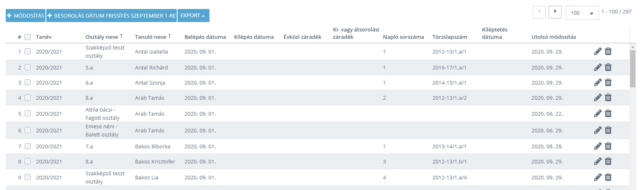Viewport: 644px width, 190px height.
Task: Click the Belépés dátuma column header
Action: pos(205,37)
